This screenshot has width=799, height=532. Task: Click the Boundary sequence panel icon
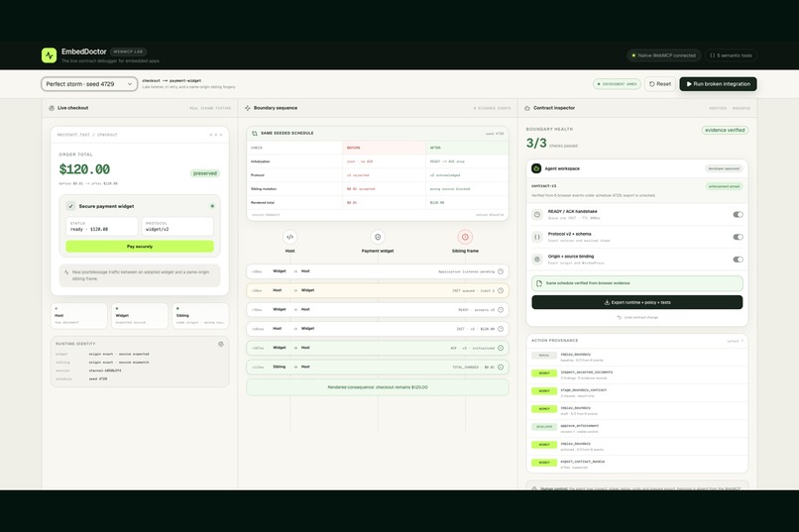pyautogui.click(x=248, y=108)
